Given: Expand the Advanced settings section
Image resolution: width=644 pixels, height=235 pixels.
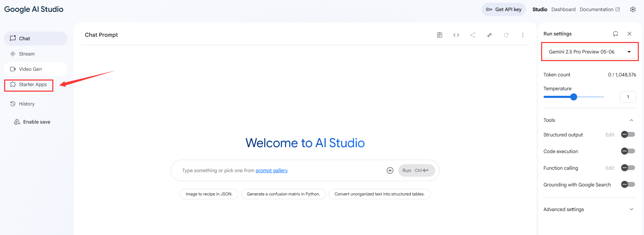Looking at the screenshot, I should 590,209.
